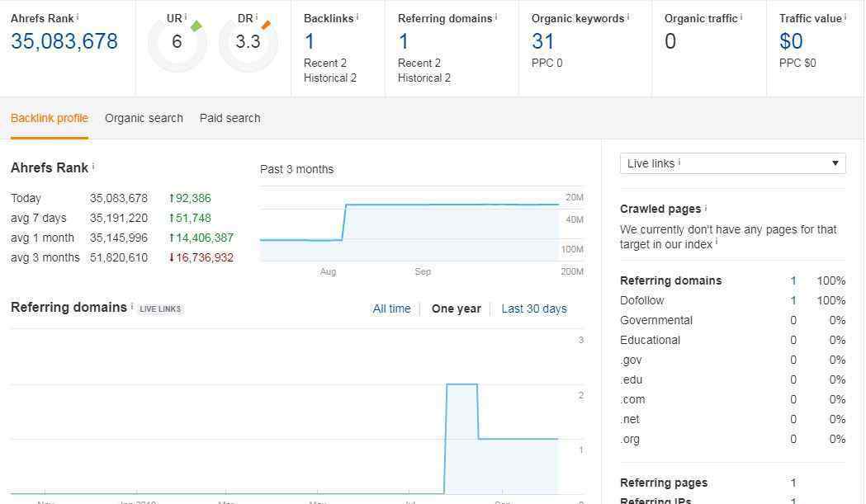The width and height of the screenshot is (866, 504).
Task: Click the Traffic value info icon
Action: tap(845, 16)
